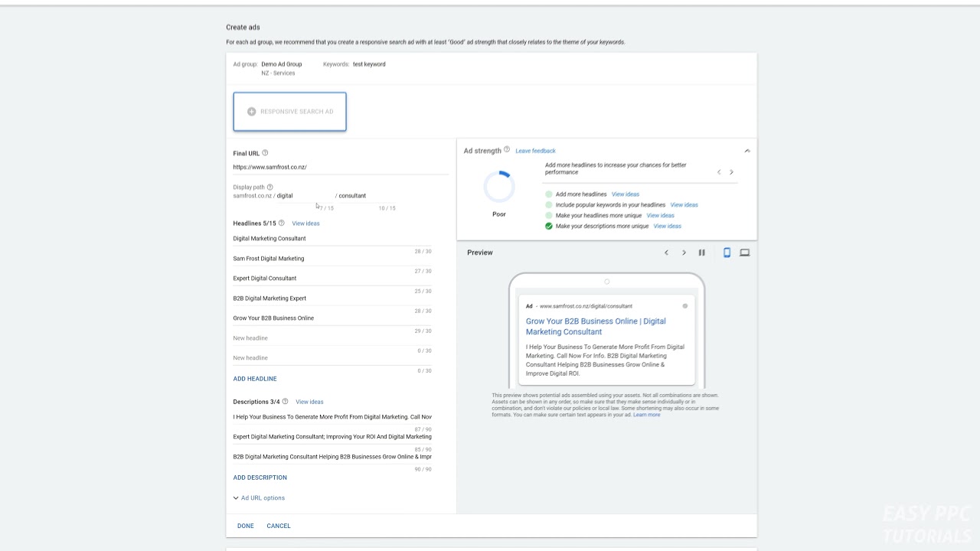Click ad group name 'Demo Ad Group'
Image resolution: width=980 pixels, height=551 pixels.
282,64
